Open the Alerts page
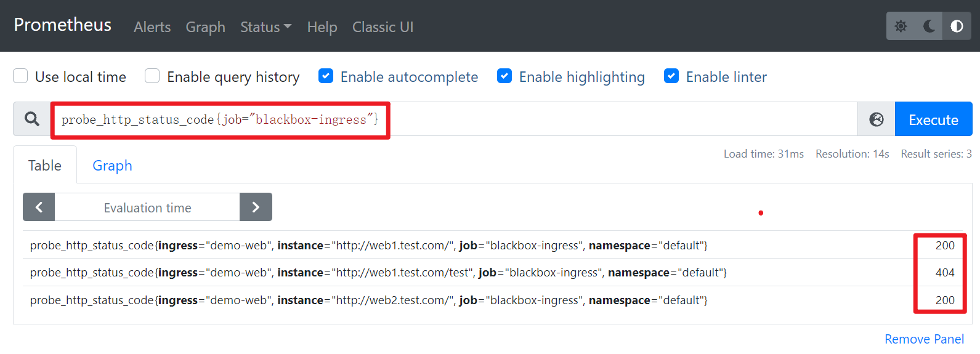Viewport: 980px width, 354px height. pos(152,27)
